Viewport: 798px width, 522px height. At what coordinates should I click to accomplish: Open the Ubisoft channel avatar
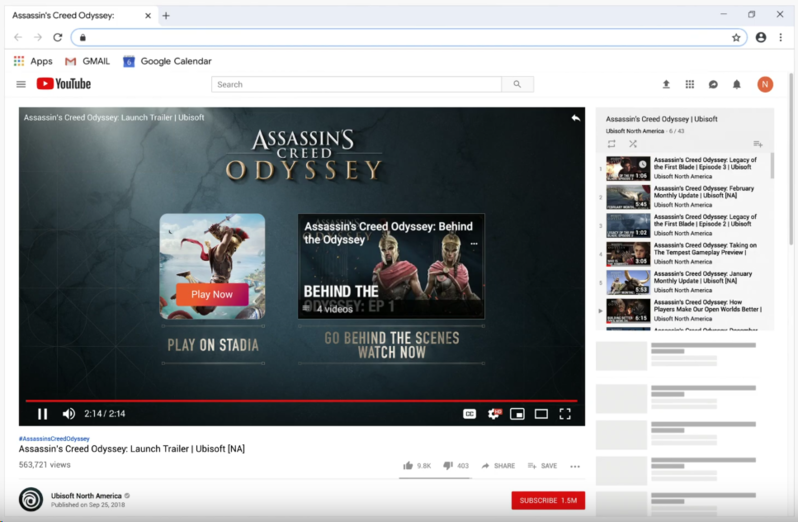[31, 500]
